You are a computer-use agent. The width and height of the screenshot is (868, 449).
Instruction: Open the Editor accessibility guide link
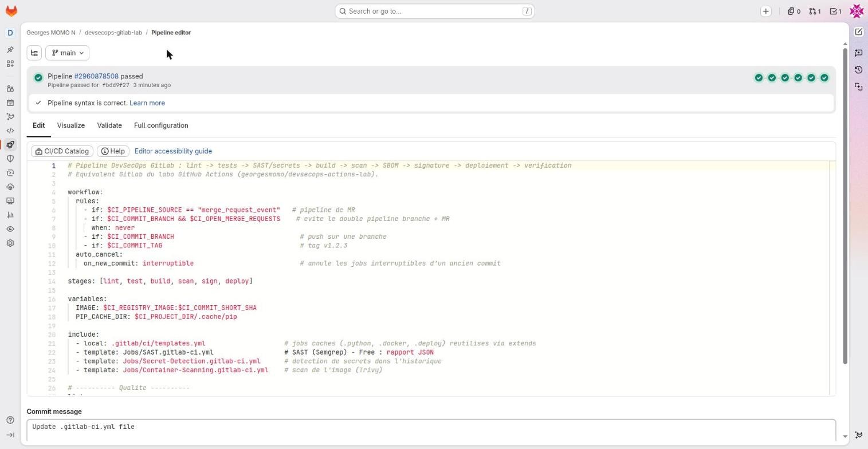[x=173, y=151]
